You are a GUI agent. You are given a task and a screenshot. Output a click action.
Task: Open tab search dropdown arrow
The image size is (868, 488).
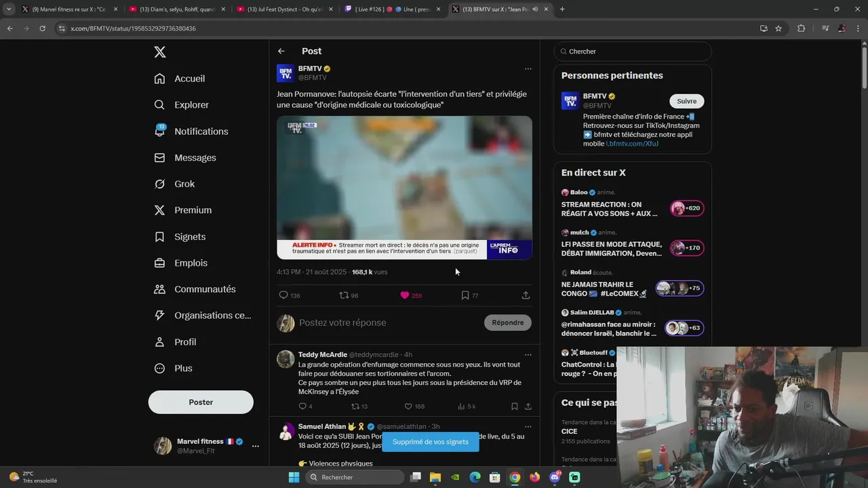coord(9,9)
